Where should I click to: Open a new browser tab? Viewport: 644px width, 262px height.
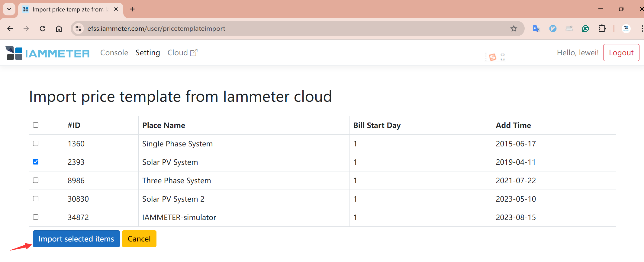(132, 9)
